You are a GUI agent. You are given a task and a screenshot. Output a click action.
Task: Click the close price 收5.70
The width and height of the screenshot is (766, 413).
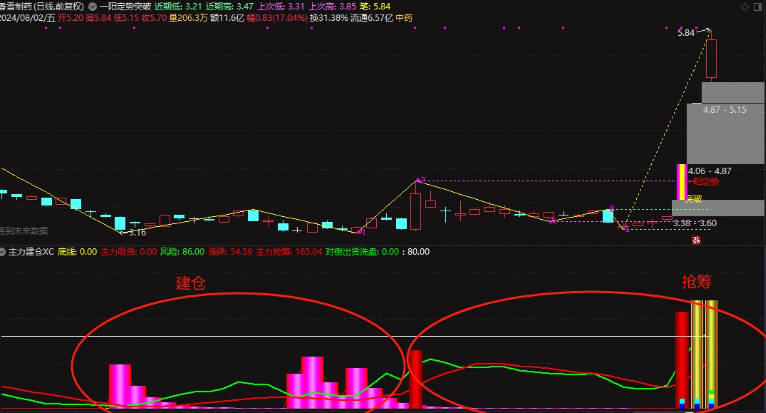154,18
